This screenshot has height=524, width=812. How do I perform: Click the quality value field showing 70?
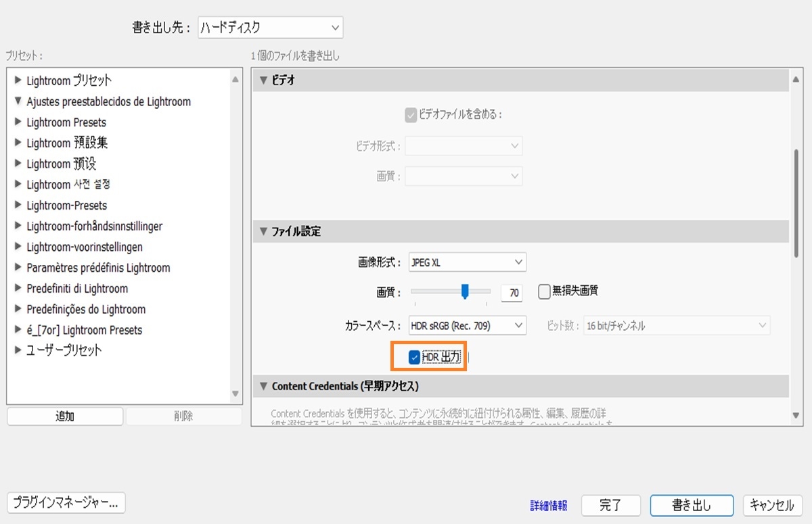[x=512, y=292]
